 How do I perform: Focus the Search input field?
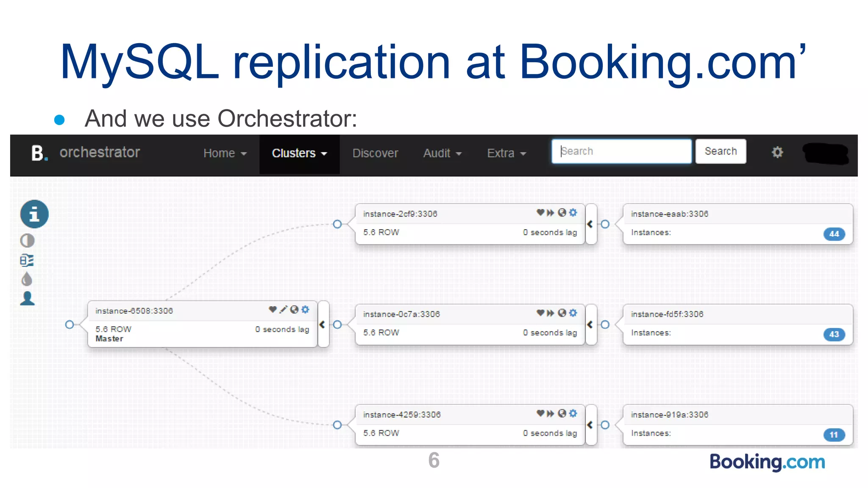click(x=621, y=151)
